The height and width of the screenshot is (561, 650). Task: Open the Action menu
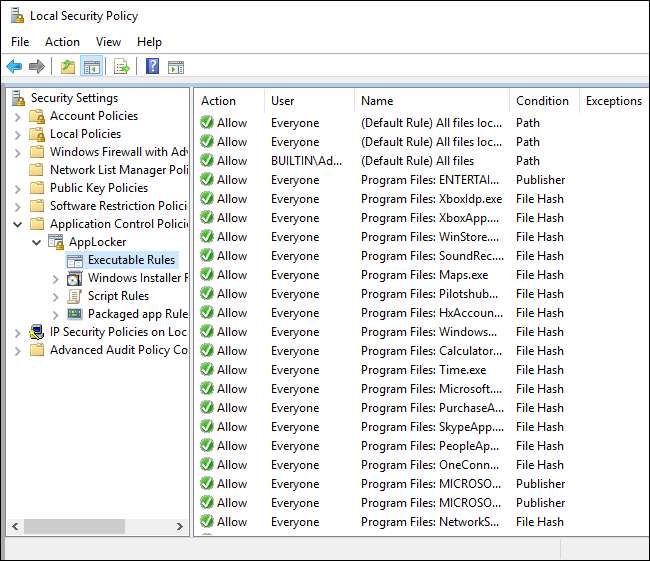(x=62, y=42)
